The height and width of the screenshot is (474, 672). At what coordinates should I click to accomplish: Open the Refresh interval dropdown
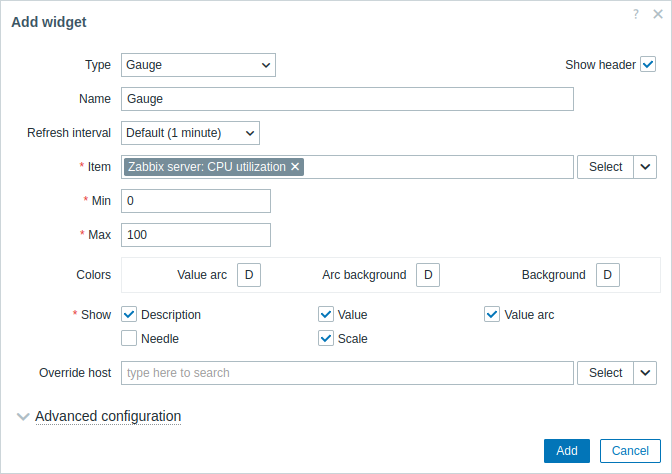pos(190,133)
